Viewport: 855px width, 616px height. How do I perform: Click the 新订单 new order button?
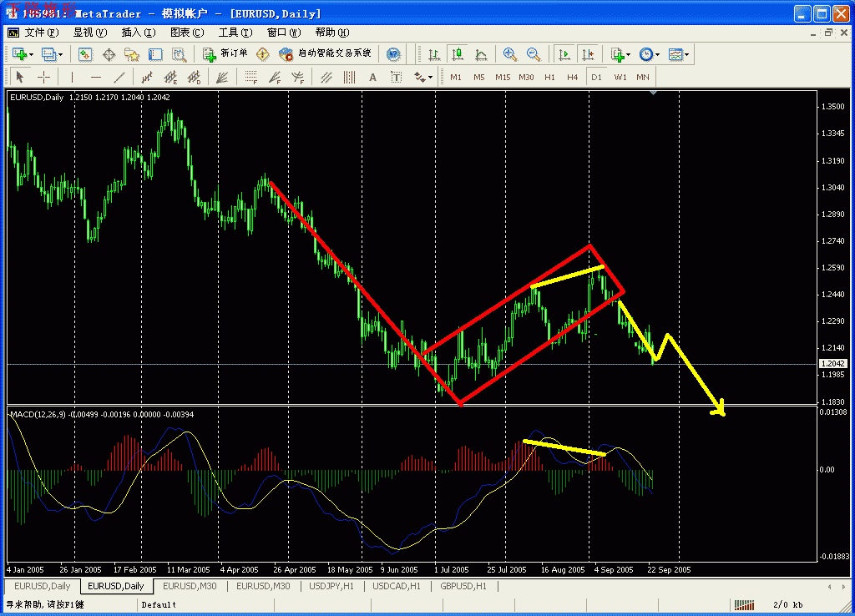tap(225, 53)
